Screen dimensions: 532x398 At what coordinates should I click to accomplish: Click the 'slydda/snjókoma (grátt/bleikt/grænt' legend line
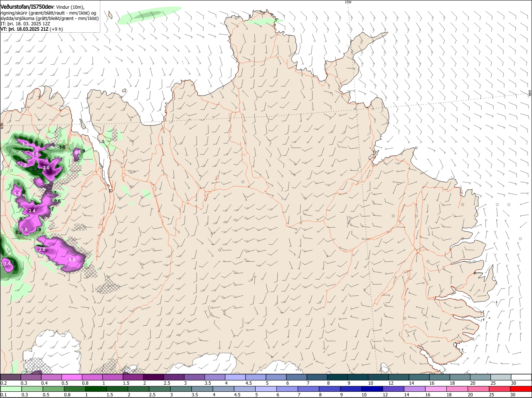coord(49,18)
